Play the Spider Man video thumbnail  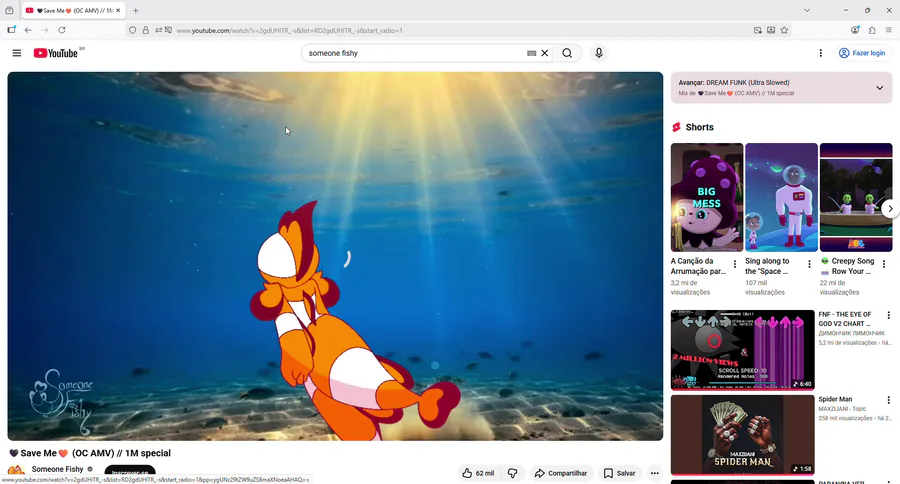tap(742, 435)
